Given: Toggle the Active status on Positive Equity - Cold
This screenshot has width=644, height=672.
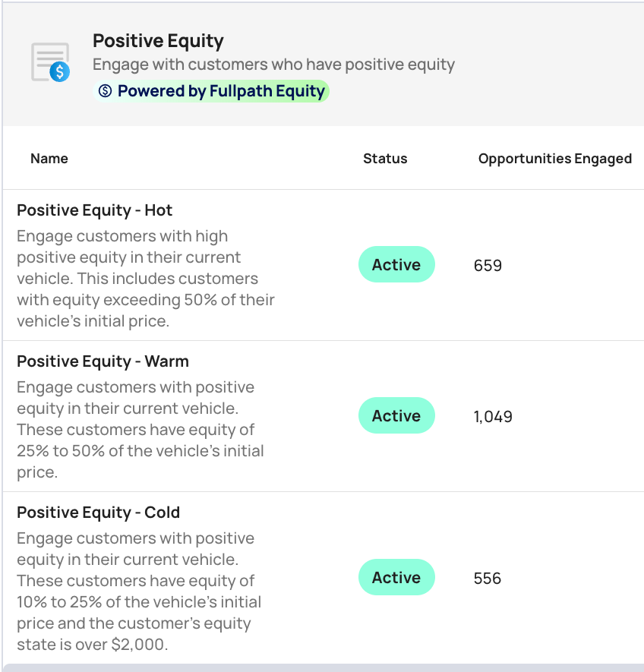Looking at the screenshot, I should [396, 577].
